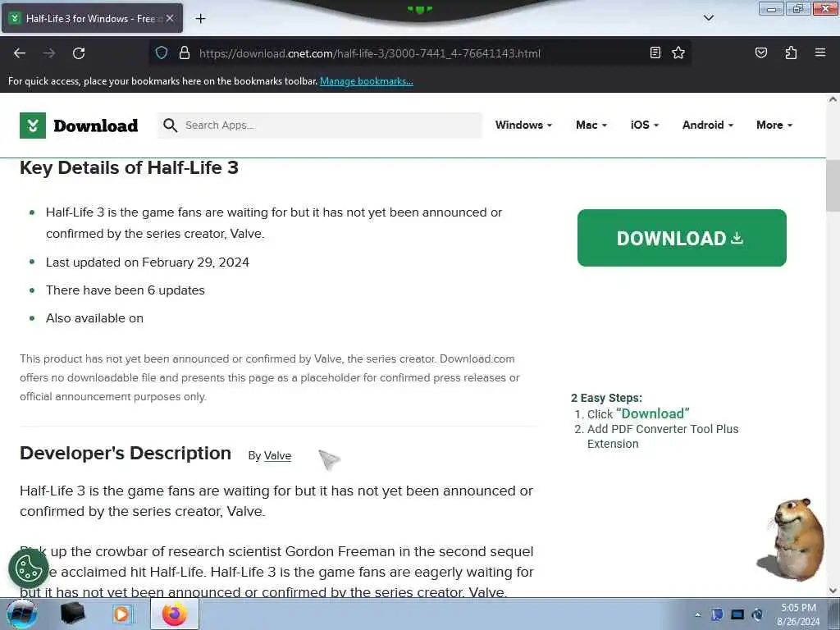Viewport: 840px width, 630px height.
Task: Open the taskbar clock showing 5:05 PM
Action: click(x=798, y=614)
